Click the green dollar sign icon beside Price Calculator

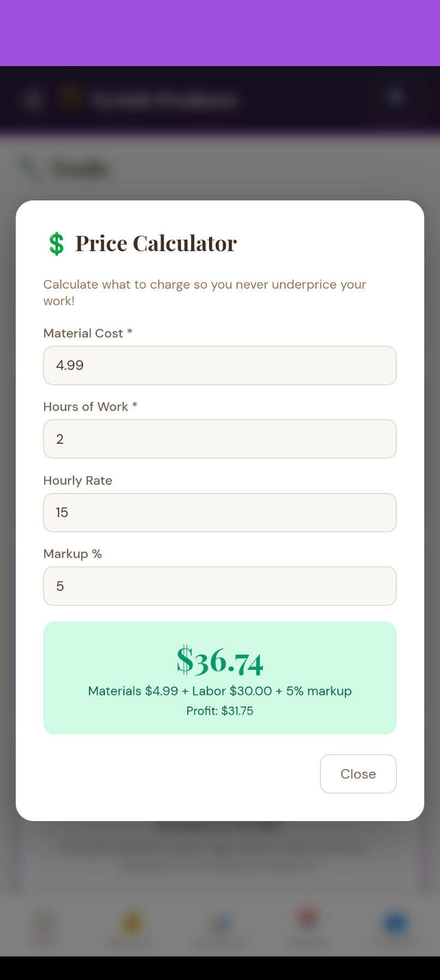55,243
